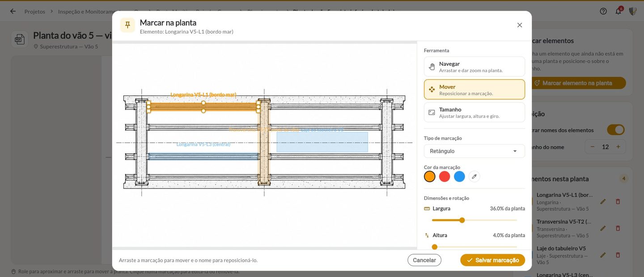Select the Navegar tool

click(475, 67)
